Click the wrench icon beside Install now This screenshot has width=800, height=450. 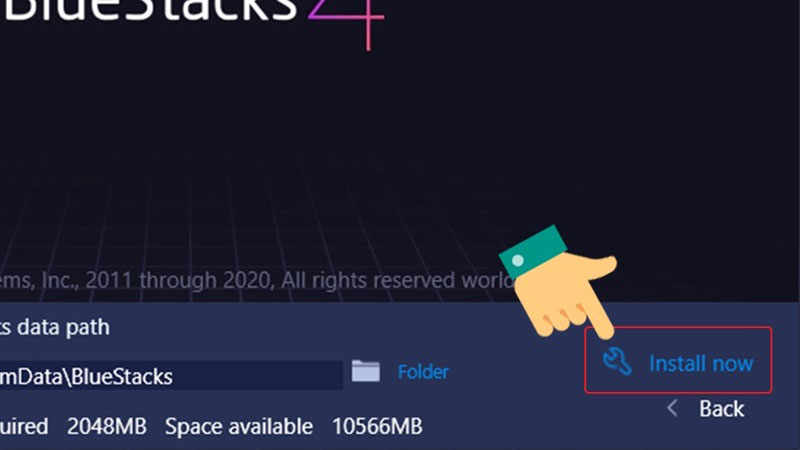point(617,361)
